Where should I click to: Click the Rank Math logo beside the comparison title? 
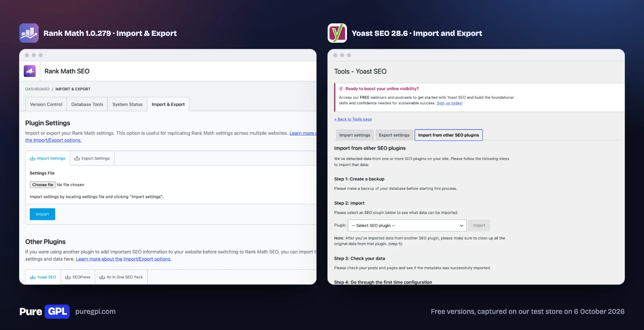29,33
